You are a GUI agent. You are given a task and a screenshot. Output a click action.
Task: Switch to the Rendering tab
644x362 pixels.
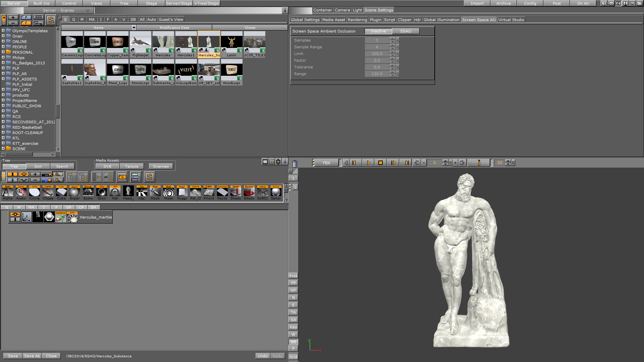357,20
